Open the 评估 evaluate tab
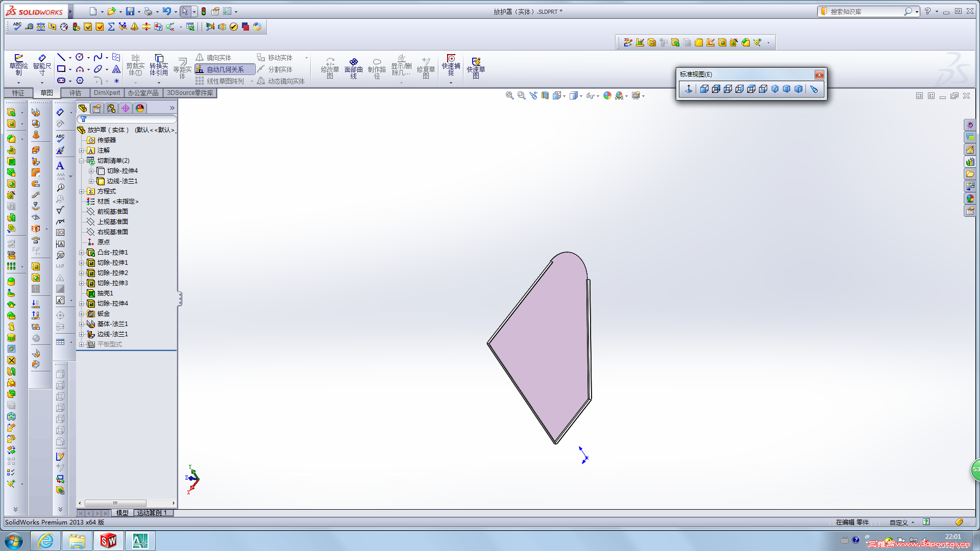The image size is (980, 551). point(75,93)
